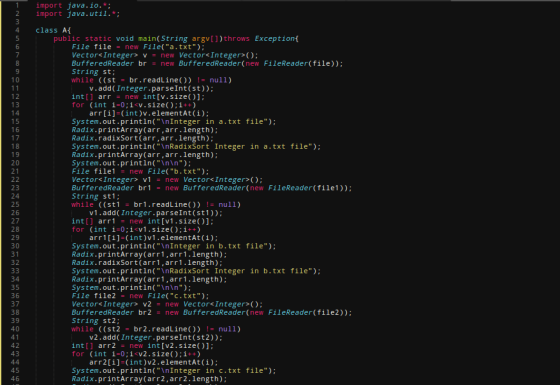Click 'Vector<Integer> v2' declaration on line 37
The height and width of the screenshot is (385, 560).
pyautogui.click(x=111, y=304)
